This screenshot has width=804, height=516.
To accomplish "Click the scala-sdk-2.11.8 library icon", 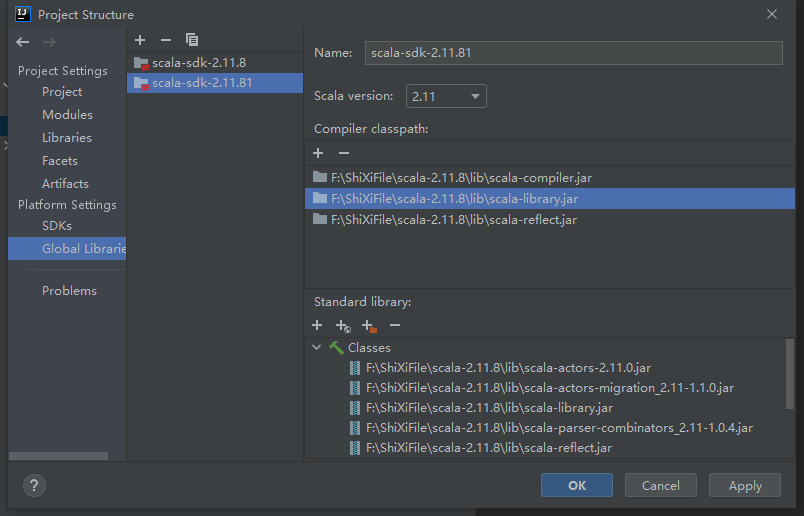I will (141, 63).
